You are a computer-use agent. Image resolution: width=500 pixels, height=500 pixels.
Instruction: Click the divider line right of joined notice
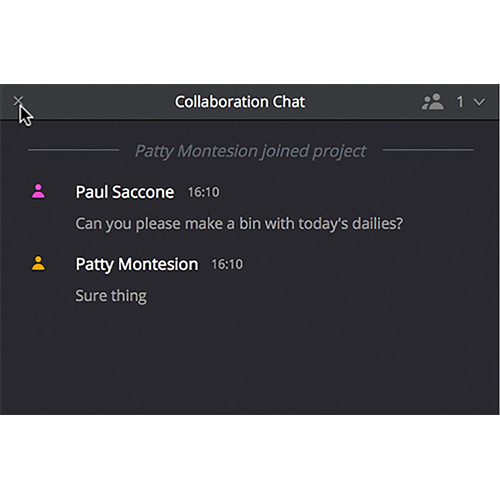point(428,150)
